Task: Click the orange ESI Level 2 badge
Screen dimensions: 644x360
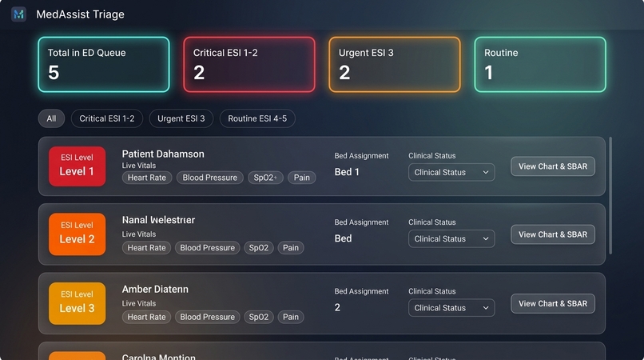Action: pos(78,234)
